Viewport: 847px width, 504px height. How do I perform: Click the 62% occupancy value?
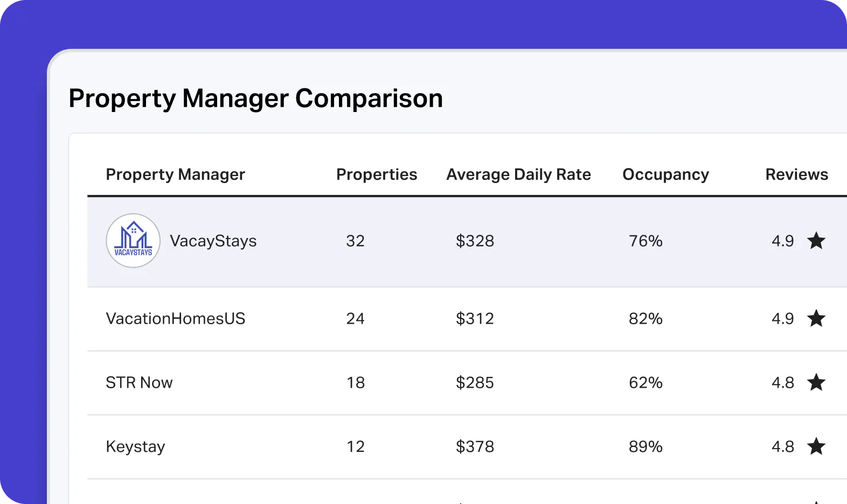click(x=645, y=382)
